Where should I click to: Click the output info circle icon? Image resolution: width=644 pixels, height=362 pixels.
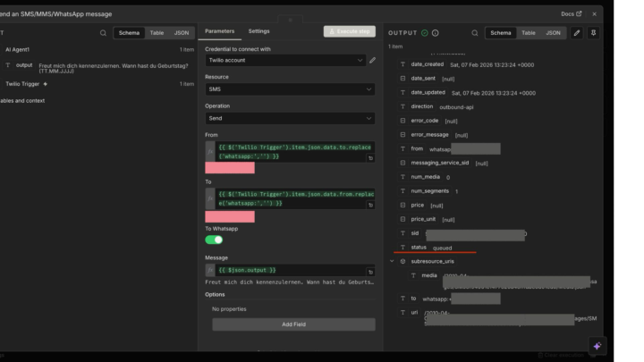(436, 33)
